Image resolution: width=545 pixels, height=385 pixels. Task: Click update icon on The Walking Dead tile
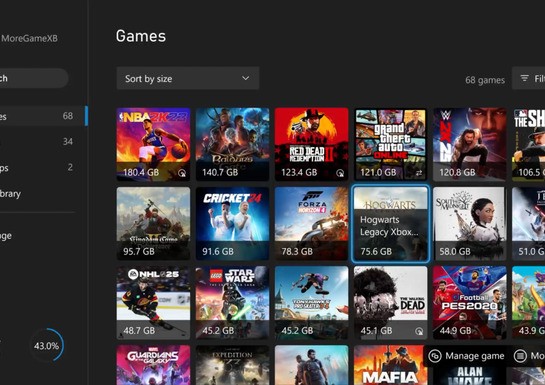click(420, 331)
